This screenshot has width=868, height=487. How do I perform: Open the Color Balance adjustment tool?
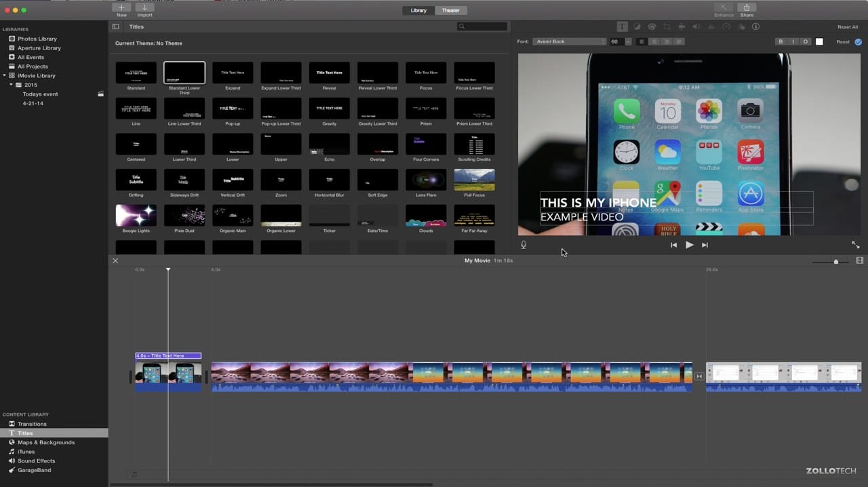tap(637, 26)
